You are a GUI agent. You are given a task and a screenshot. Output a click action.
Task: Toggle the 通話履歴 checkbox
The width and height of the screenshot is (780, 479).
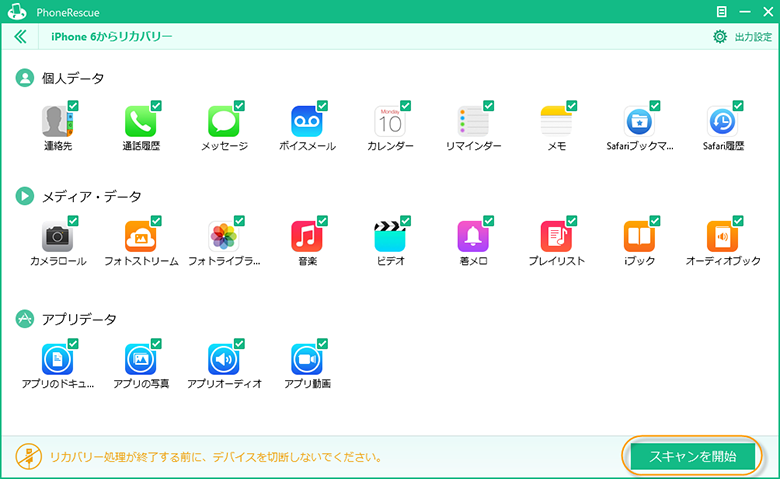coord(156,105)
